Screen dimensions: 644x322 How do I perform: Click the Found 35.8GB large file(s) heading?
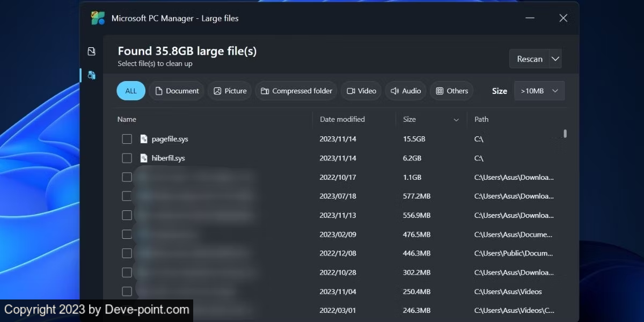[x=187, y=51]
